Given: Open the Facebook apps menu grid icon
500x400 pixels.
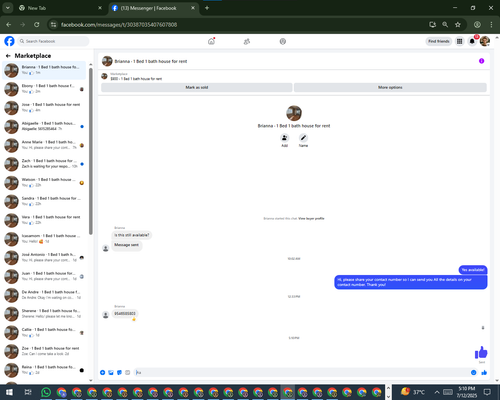Looking at the screenshot, I should (x=459, y=41).
